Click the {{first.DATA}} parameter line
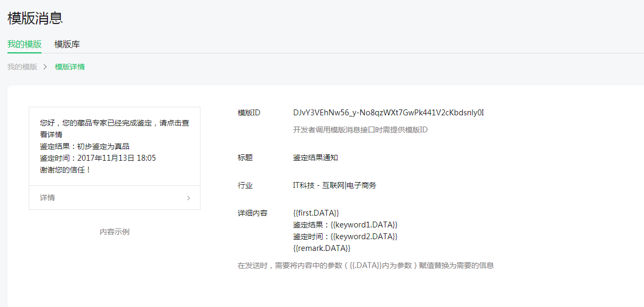Viewport: 644px width, 307px height. 316,213
